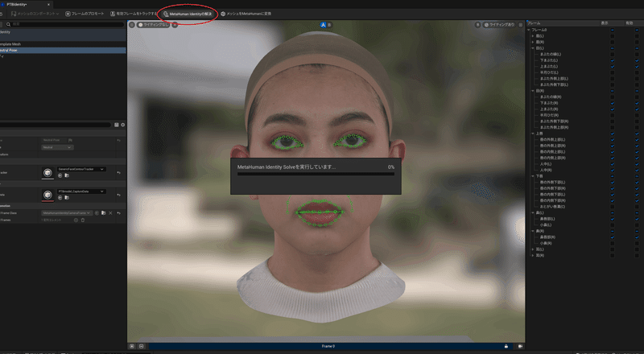Reset the Frame Class property to default
This screenshot has width=644, height=354.
coord(118,213)
